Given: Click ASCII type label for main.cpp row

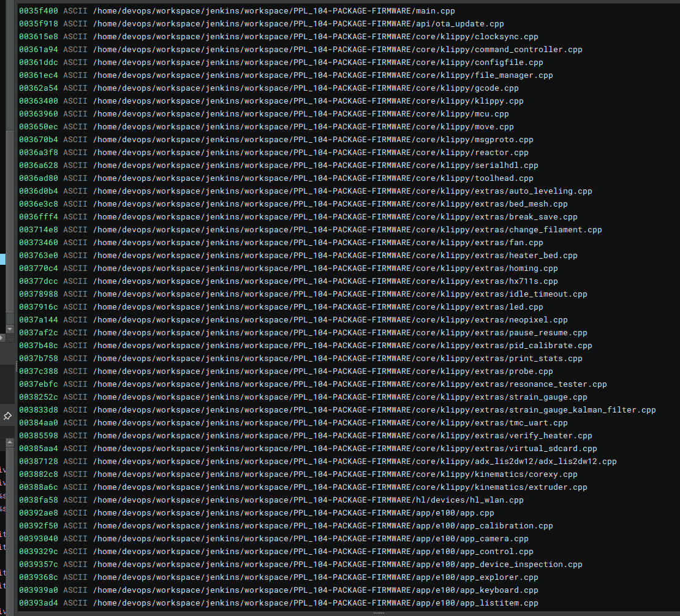Looking at the screenshot, I should point(75,11).
